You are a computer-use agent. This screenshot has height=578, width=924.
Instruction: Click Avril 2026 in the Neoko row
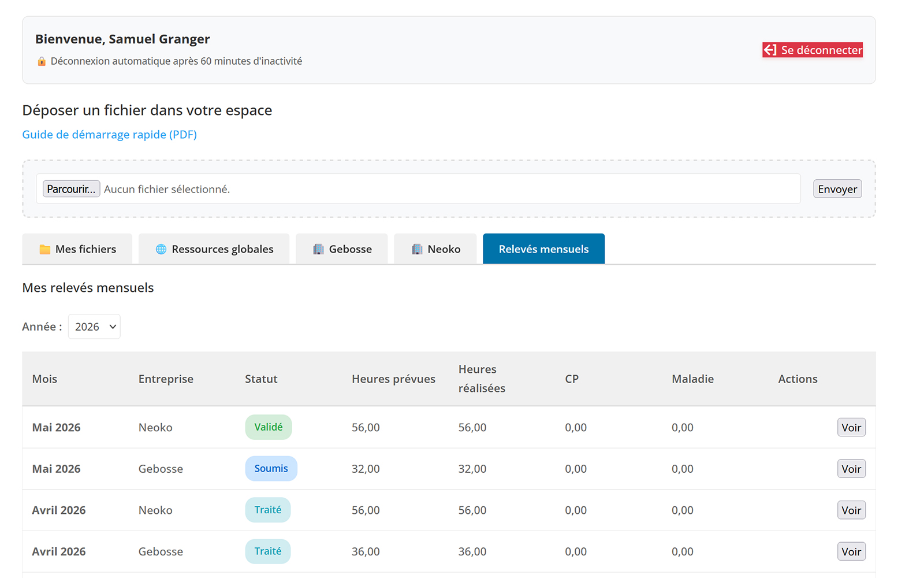click(59, 510)
